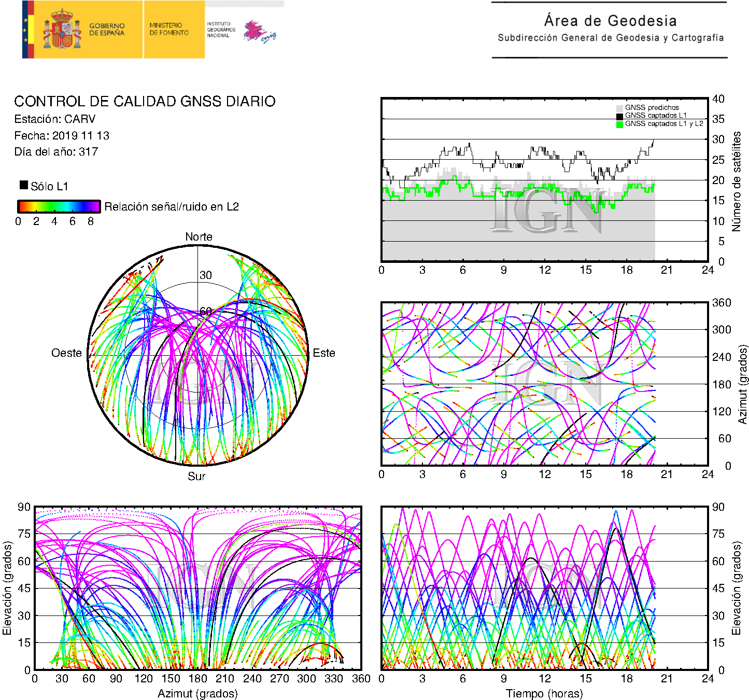Click the green 'GNSS captados L1 y L2' swatch
This screenshot has width=749, height=700.
tap(619, 124)
